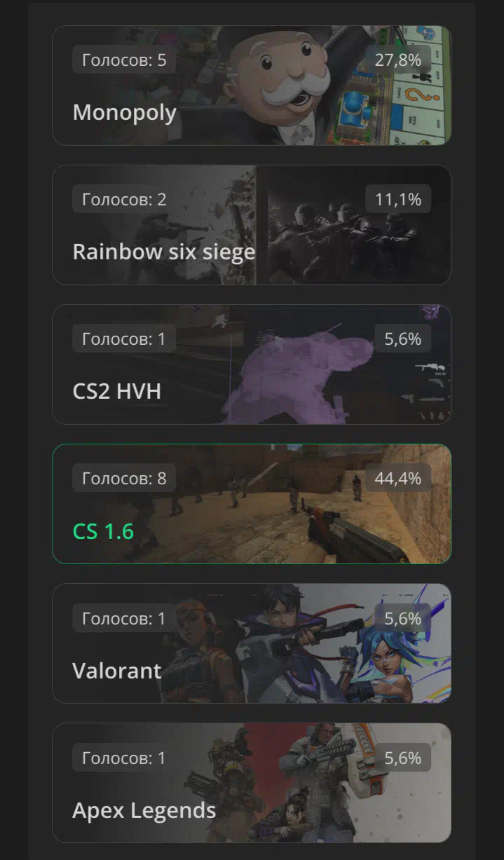Screen dimensions: 504x860
Task: Select the Monopoly poll card
Action: coord(252,86)
